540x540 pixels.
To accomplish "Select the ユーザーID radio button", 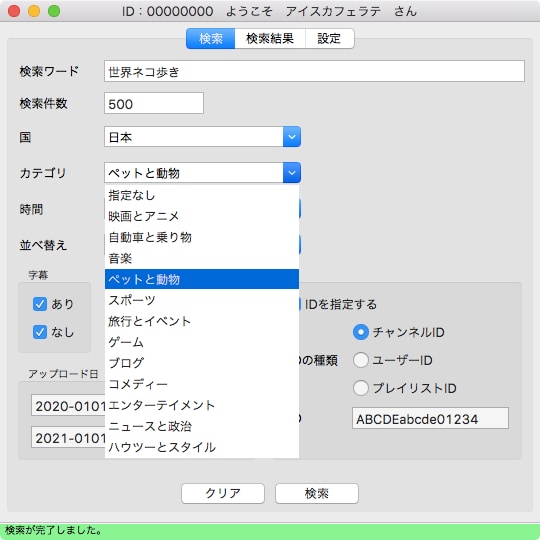I will (x=361, y=360).
